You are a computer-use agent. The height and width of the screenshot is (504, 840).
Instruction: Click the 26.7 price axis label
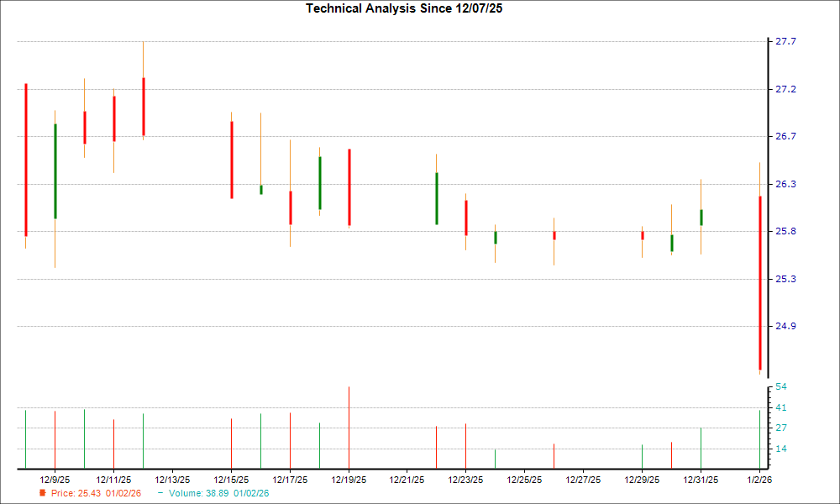[x=786, y=137]
